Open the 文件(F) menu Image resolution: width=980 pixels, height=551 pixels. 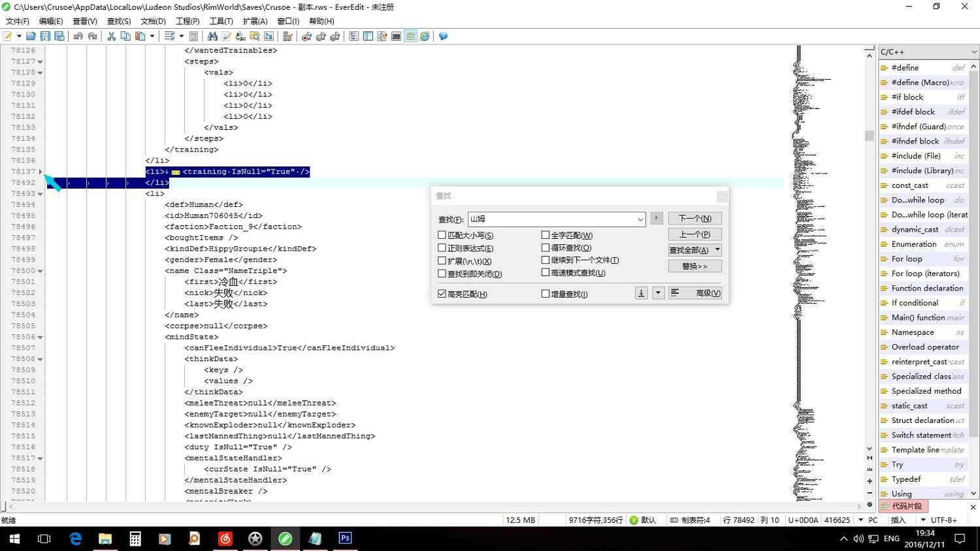(x=18, y=22)
